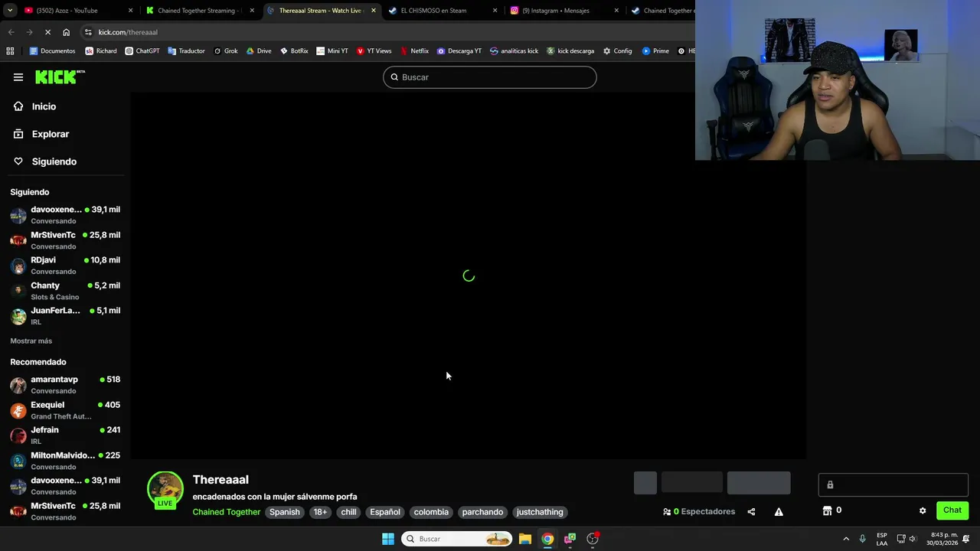Click the share stream icon
This screenshot has height=551, width=980.
751,512
